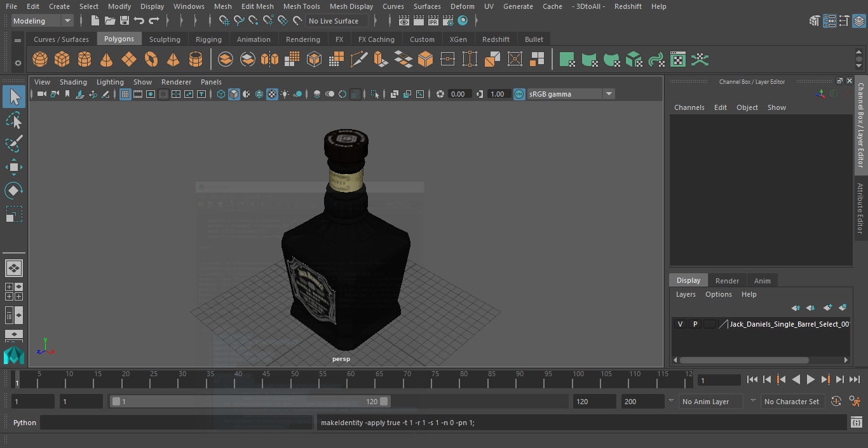Activate the Scale tool
This screenshot has height=448, width=868.
point(14,214)
